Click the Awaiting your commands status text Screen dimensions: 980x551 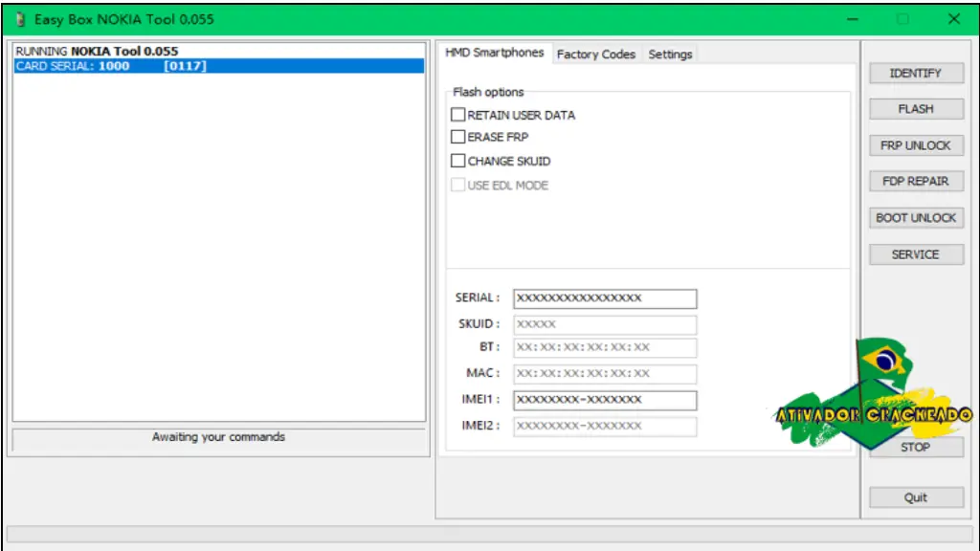tap(219, 436)
